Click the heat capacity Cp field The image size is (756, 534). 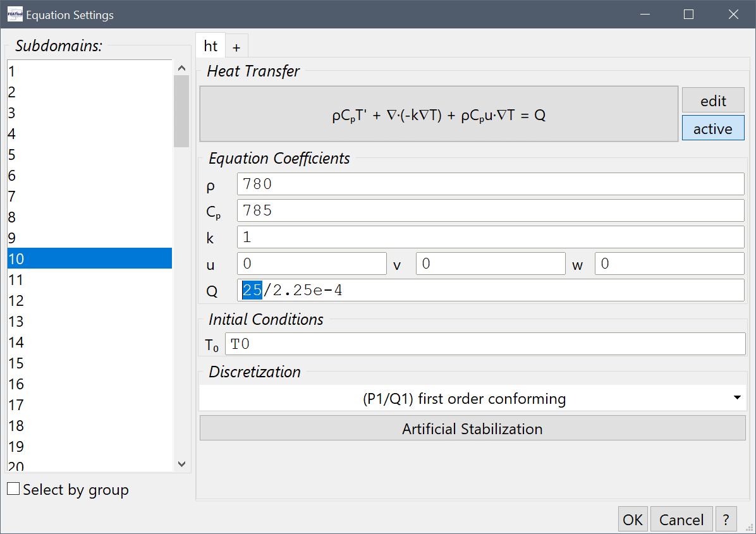490,210
